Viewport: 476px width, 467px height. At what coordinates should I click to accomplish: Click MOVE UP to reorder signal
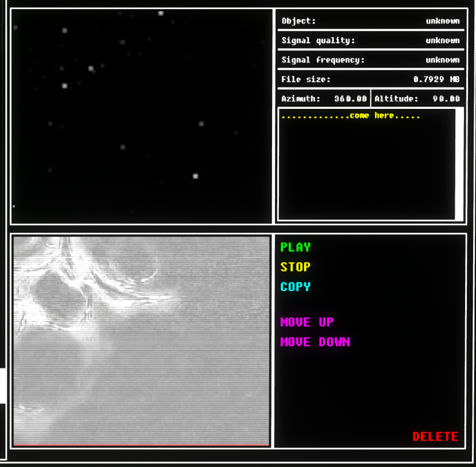[306, 322]
